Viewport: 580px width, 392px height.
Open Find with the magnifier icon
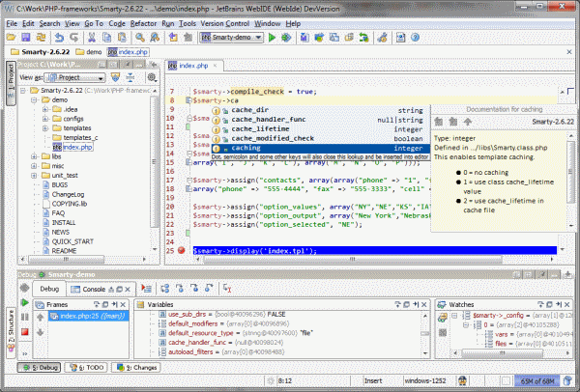point(140,38)
